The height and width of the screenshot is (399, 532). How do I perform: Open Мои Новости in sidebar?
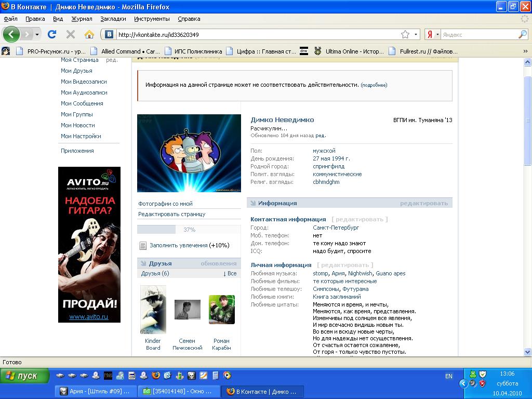[x=78, y=125]
